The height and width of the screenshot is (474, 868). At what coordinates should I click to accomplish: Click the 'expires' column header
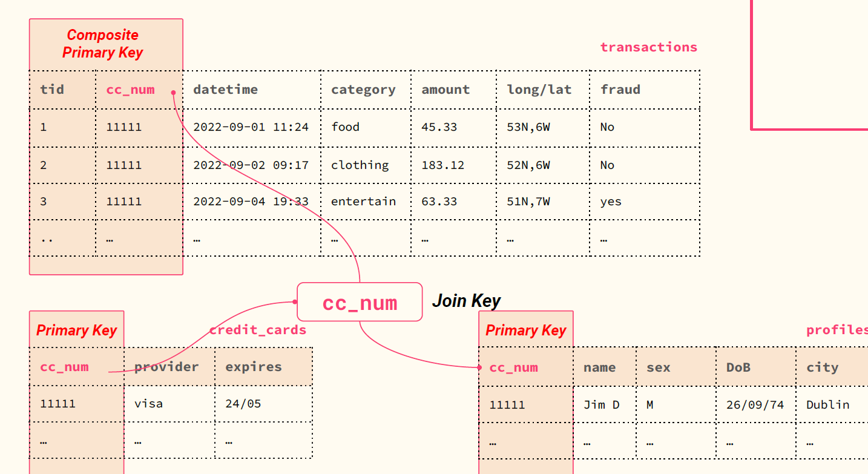[254, 367]
